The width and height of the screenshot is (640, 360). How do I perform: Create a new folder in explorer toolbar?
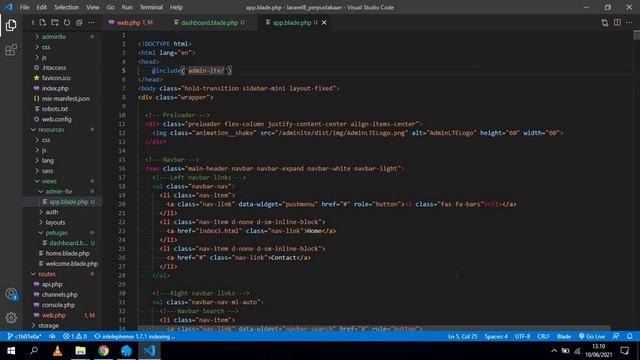tap(55, 22)
